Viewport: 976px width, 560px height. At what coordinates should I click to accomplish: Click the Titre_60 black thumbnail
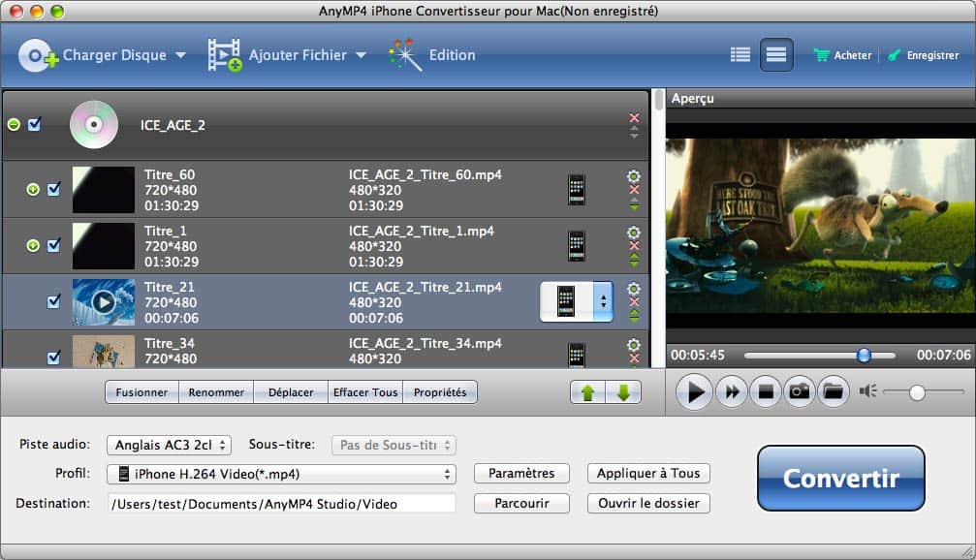click(104, 190)
